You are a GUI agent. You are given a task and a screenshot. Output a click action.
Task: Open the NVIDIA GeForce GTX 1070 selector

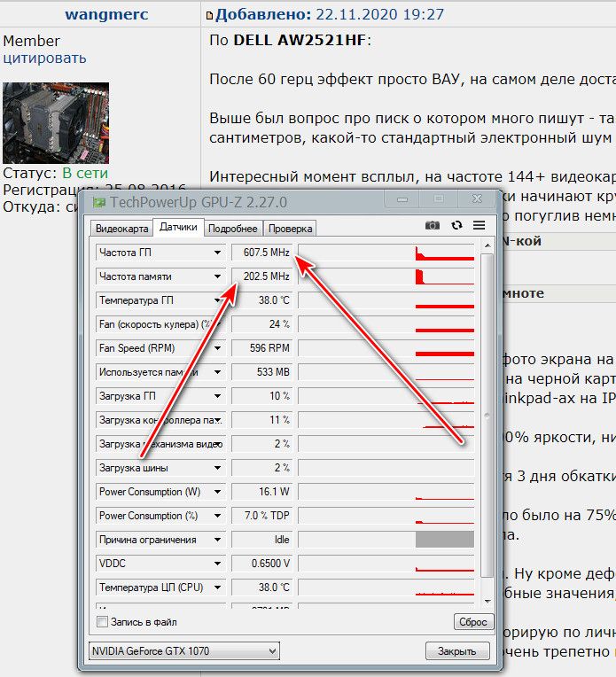184,650
